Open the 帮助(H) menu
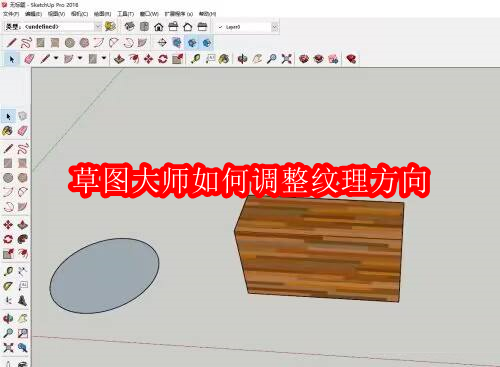 coord(207,14)
